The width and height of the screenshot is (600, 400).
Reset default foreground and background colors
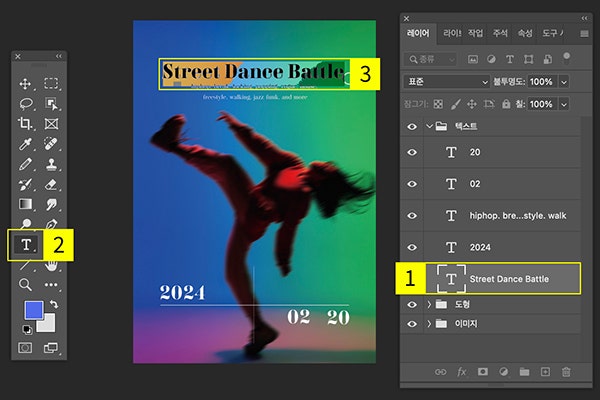tap(27, 330)
